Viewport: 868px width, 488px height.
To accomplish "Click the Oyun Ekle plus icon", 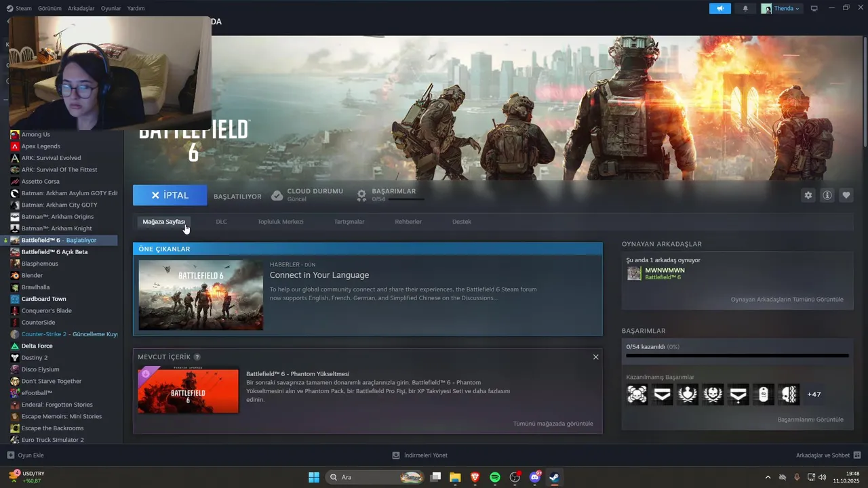I will pos(10,455).
